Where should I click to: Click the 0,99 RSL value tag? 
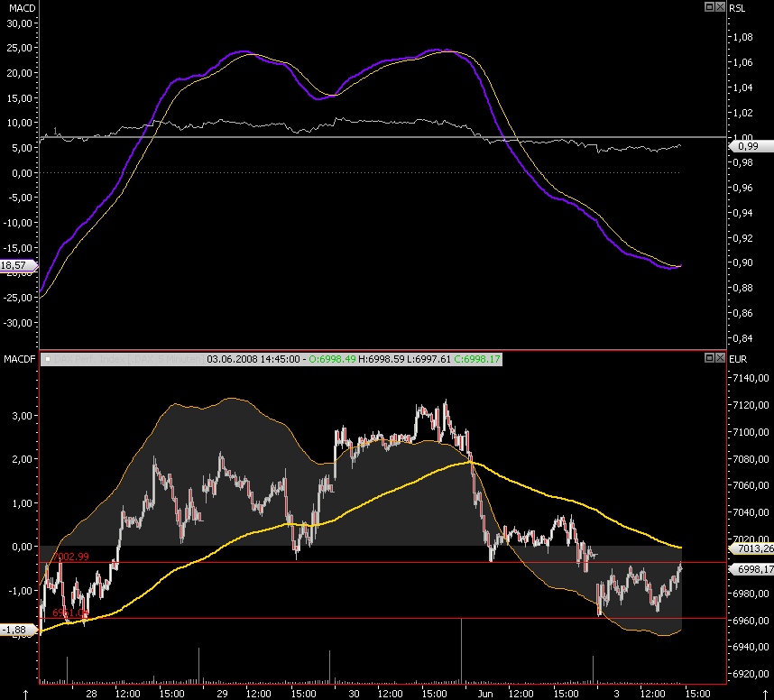pos(751,146)
